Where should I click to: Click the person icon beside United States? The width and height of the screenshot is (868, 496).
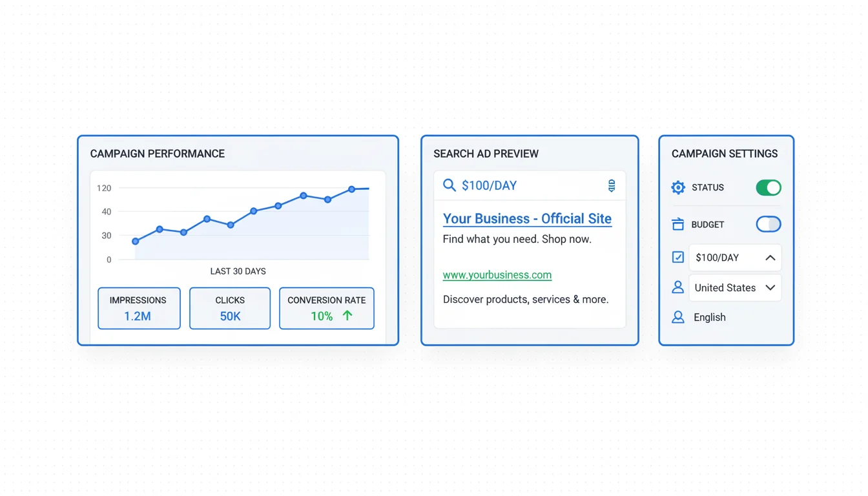(678, 287)
